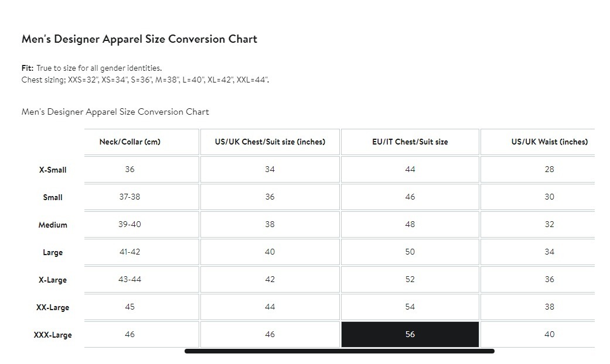This screenshot has height=364, width=610.
Task: Click the waist size 40 cell
Action: [549, 334]
